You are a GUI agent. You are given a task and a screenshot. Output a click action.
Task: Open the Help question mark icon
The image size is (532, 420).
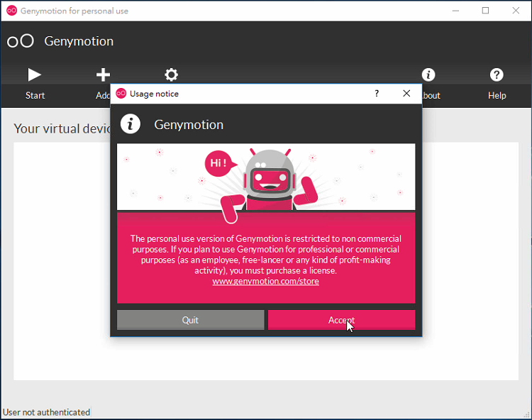click(497, 74)
